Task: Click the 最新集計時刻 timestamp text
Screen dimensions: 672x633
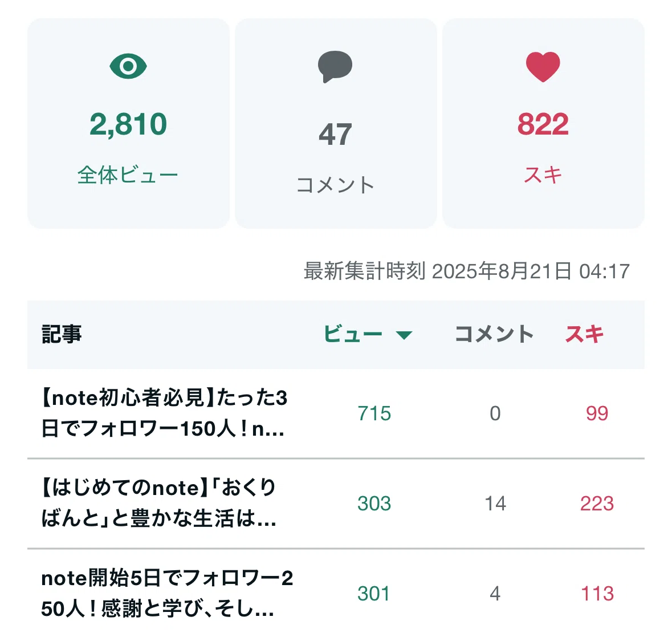Action: (x=467, y=271)
